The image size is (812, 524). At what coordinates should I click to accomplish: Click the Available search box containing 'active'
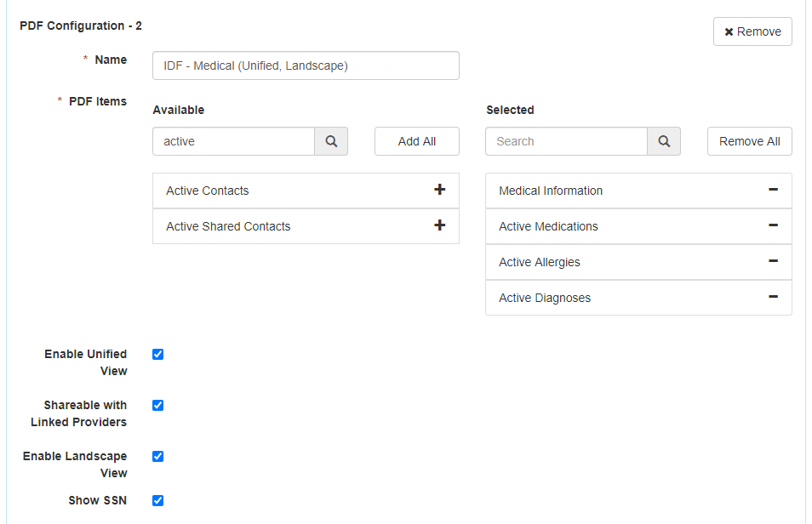coord(233,141)
